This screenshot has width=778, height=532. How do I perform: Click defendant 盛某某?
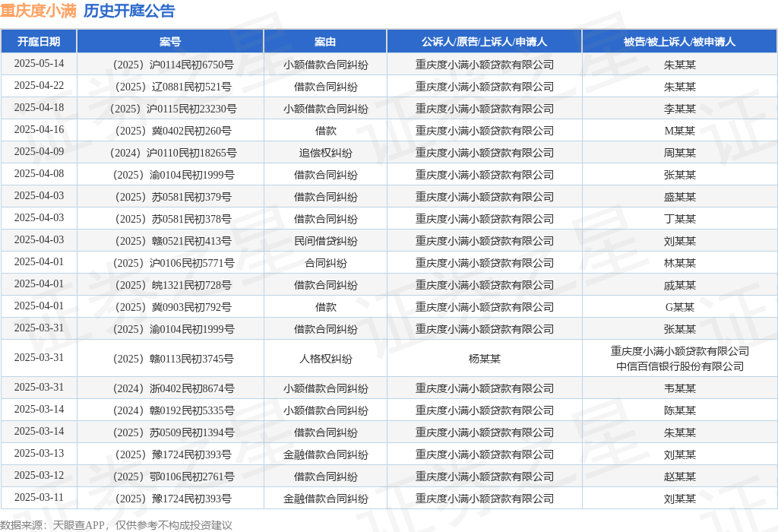point(680,197)
